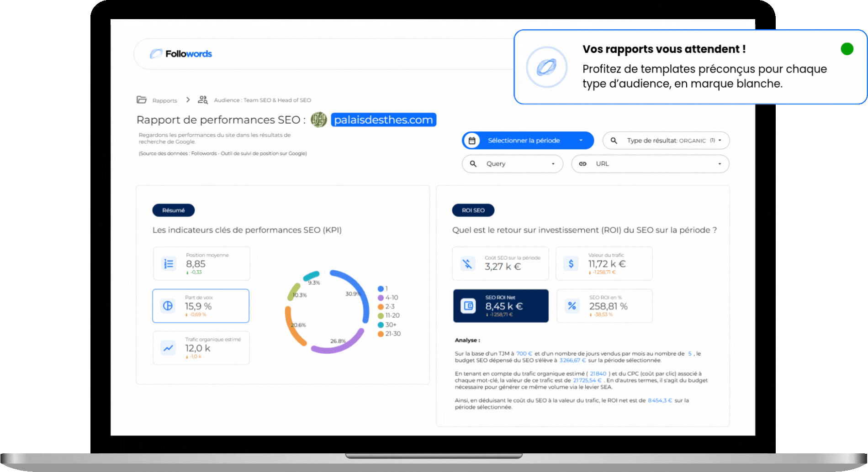Click the Trafic organique trend icon
The height and width of the screenshot is (472, 868).
point(167,348)
